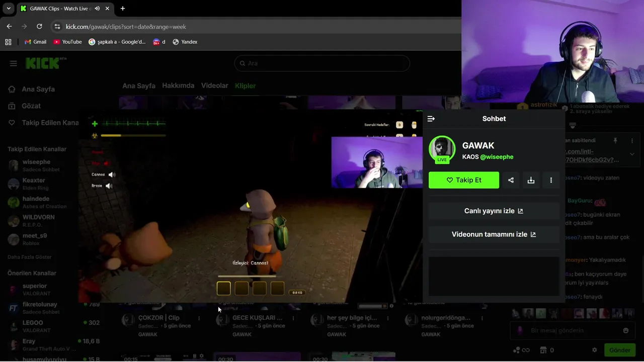
Task: Share the clip via share icon
Action: coord(511,180)
